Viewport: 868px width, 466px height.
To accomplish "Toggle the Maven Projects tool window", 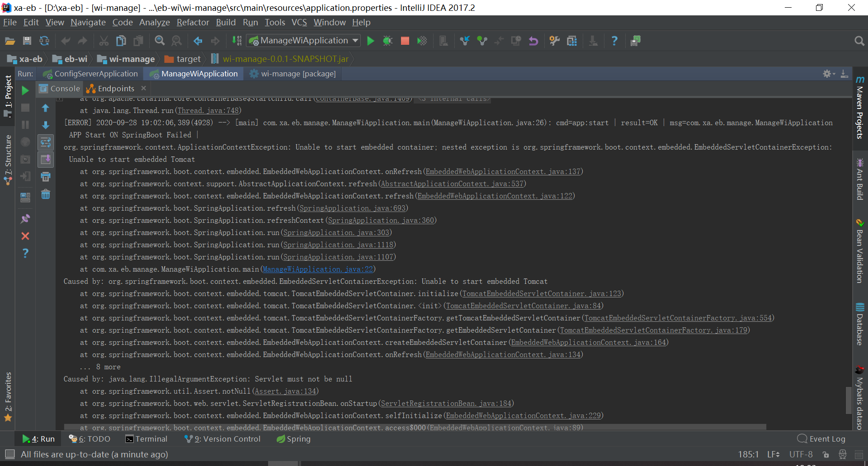I will [x=860, y=108].
